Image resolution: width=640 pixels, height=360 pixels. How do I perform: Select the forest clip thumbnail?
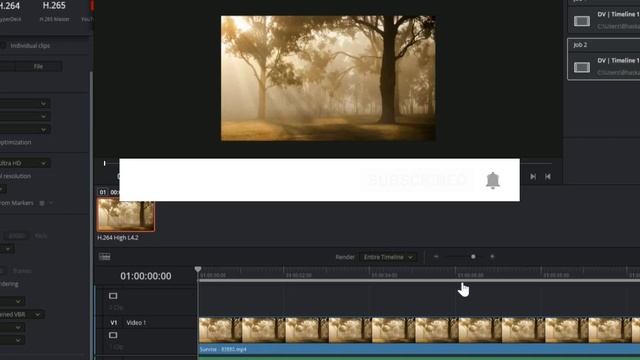(126, 215)
